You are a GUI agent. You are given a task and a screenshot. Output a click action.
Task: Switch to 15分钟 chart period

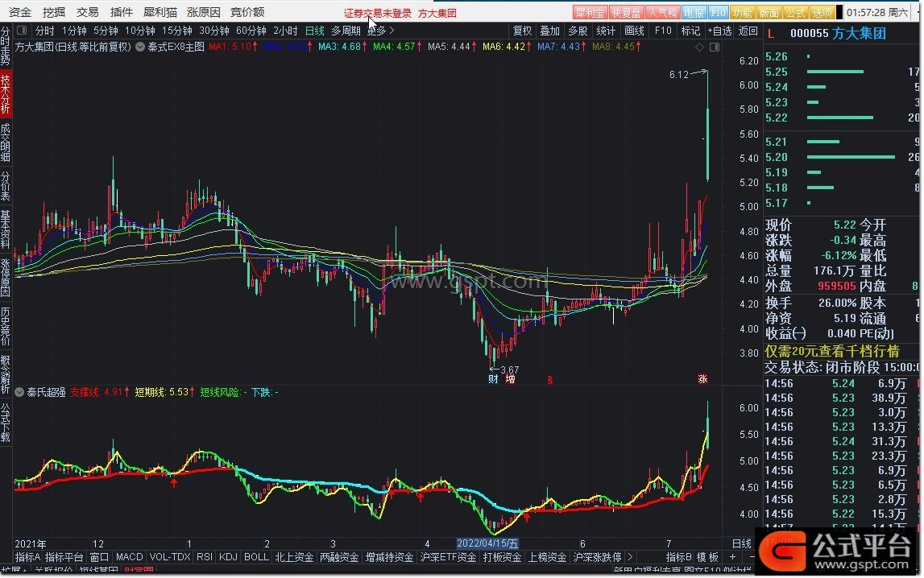pyautogui.click(x=176, y=31)
